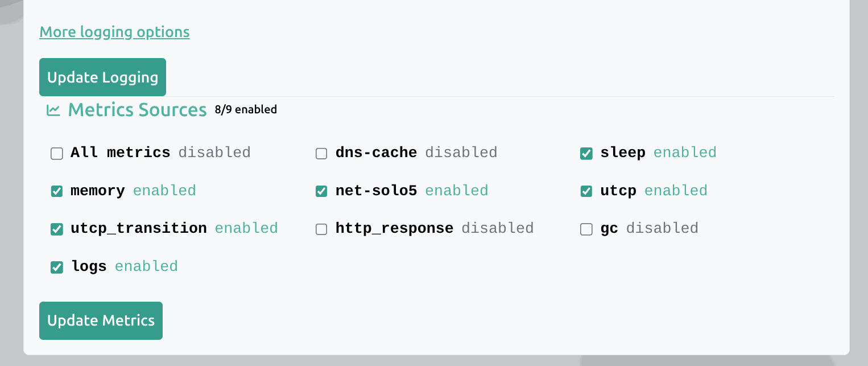
Task: Uncheck the utcp metrics checkbox
Action: click(x=586, y=191)
